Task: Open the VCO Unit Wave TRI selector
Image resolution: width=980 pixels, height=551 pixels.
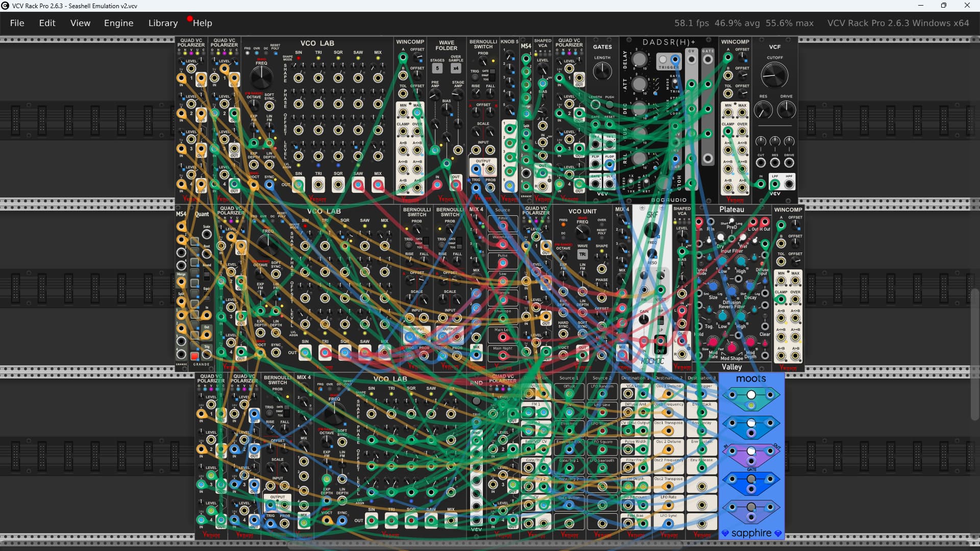Action: pos(582,254)
